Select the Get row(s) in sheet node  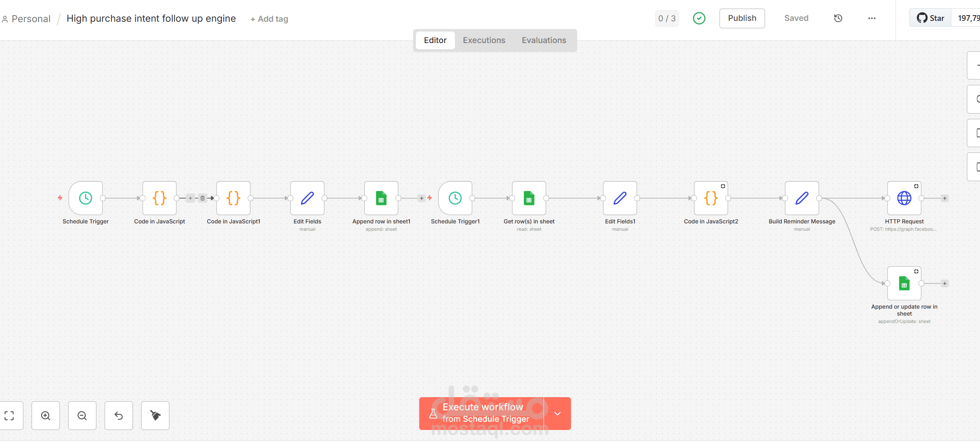click(x=529, y=198)
